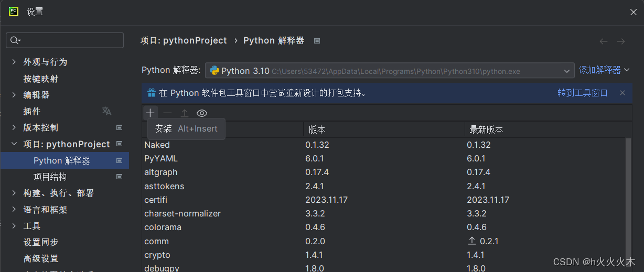Select the colorama package row
This screenshot has height=272, width=644.
point(383,227)
